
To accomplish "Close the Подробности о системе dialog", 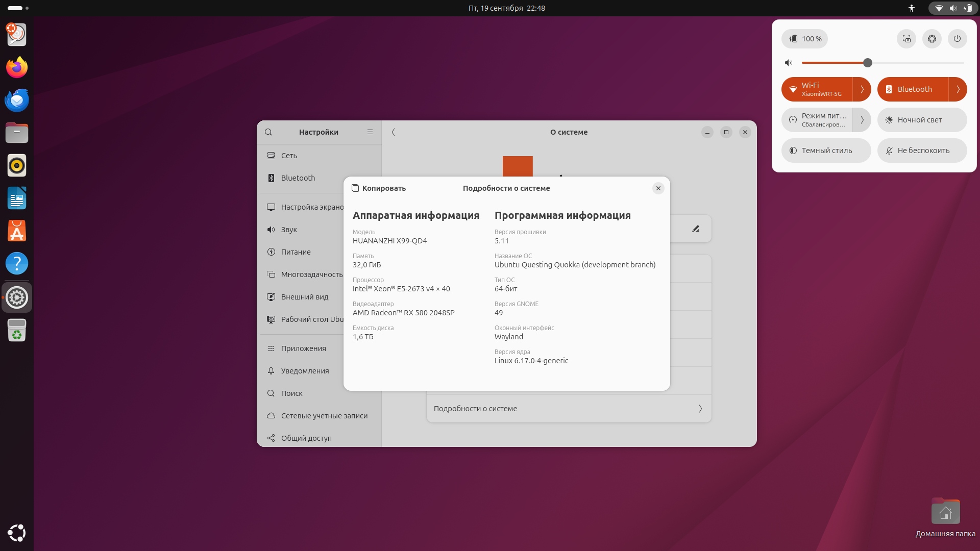I will (658, 188).
